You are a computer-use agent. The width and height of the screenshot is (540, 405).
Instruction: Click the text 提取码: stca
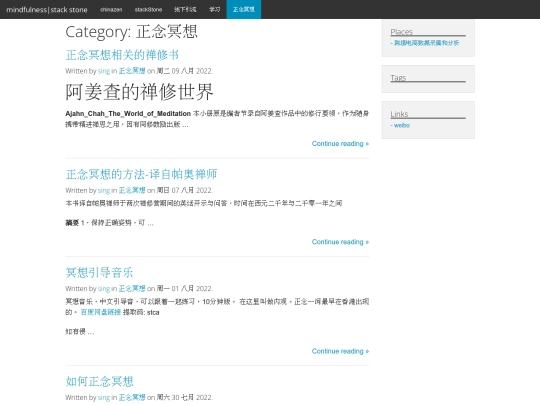141,312
